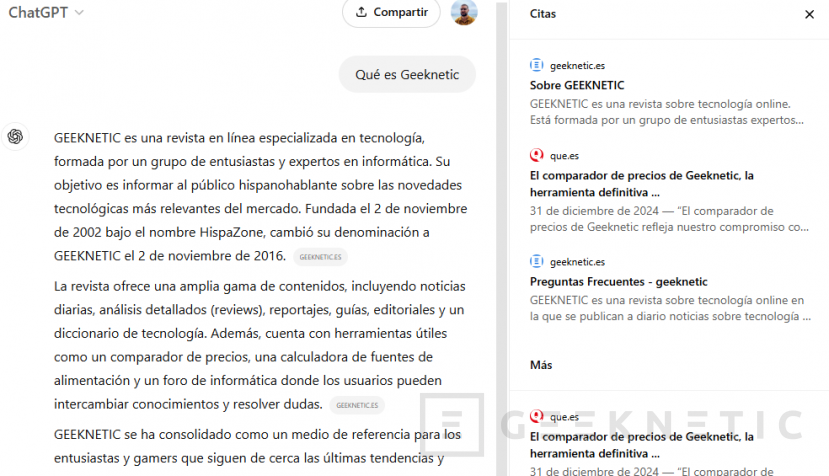Click geeknetic.es favicon above "Sobre GEEKNETIC"

537,65
